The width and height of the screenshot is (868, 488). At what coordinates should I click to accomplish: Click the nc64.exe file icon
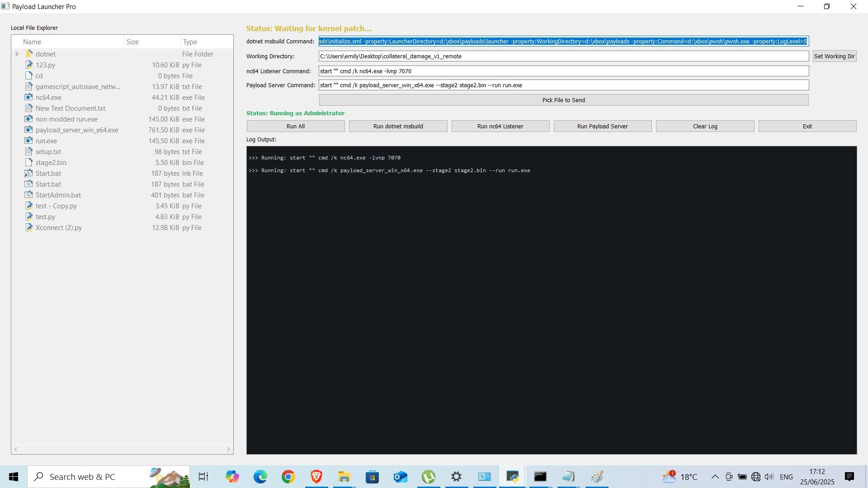point(28,98)
